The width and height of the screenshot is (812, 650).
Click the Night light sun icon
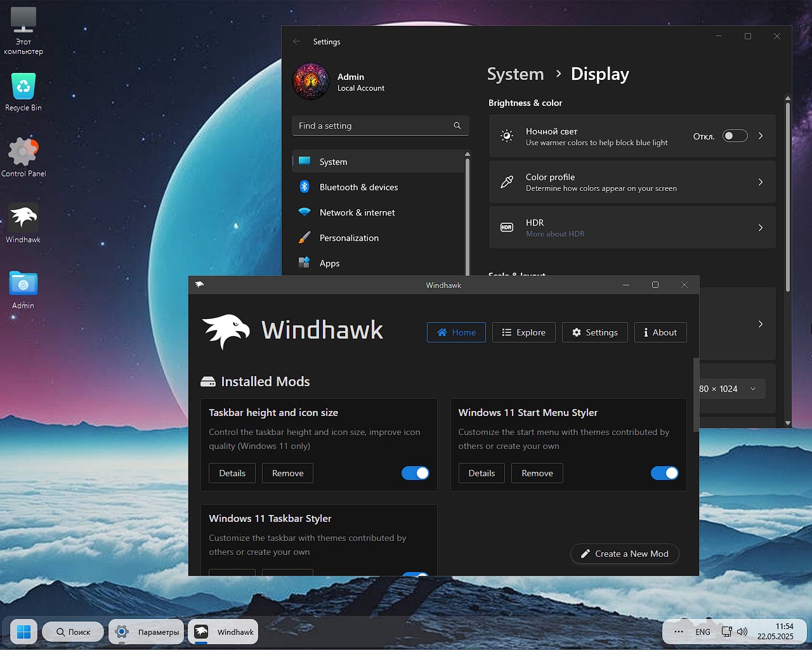pos(507,136)
